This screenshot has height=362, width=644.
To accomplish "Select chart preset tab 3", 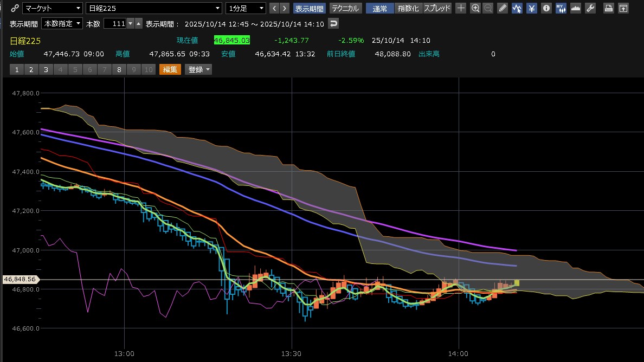I will 46,69.
